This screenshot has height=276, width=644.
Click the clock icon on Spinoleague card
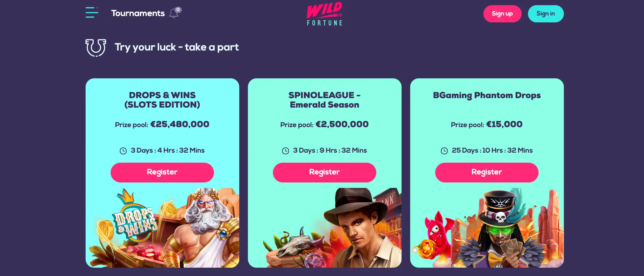tap(286, 151)
